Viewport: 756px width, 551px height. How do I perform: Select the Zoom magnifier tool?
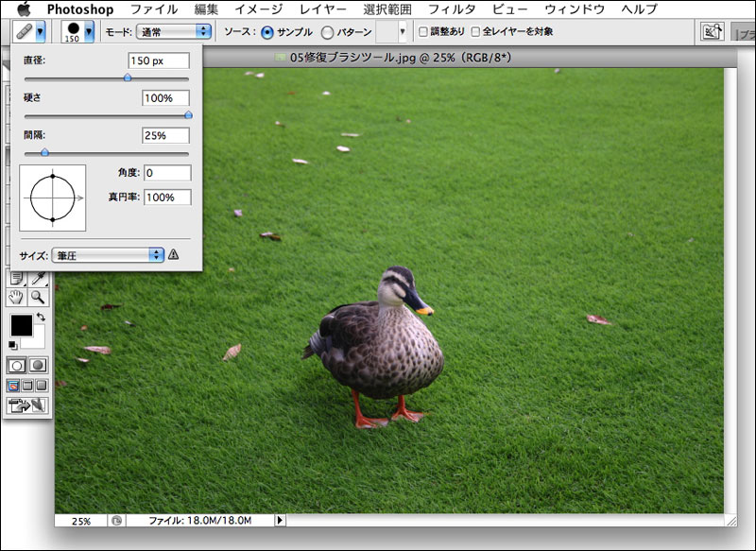click(x=38, y=297)
